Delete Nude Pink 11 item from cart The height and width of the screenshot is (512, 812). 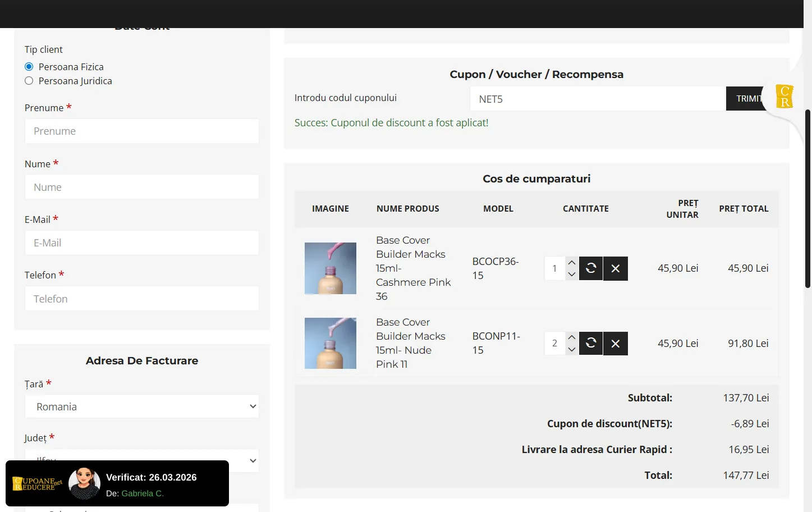tap(615, 343)
